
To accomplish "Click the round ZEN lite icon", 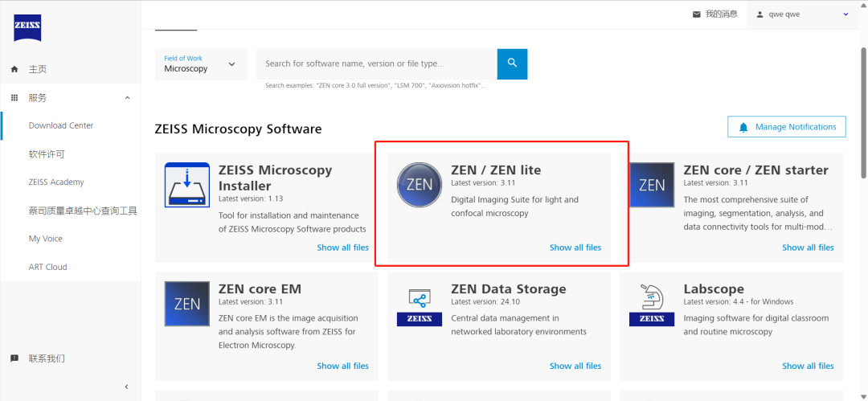I will (420, 185).
